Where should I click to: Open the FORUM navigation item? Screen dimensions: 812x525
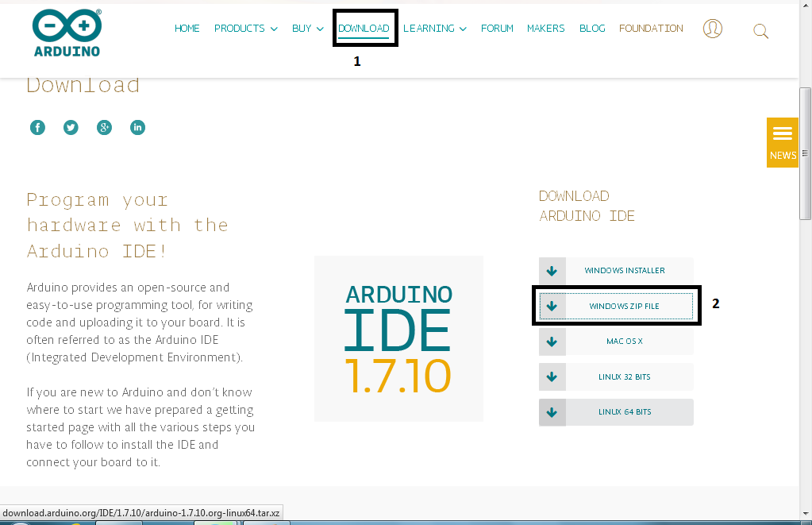[497, 29]
